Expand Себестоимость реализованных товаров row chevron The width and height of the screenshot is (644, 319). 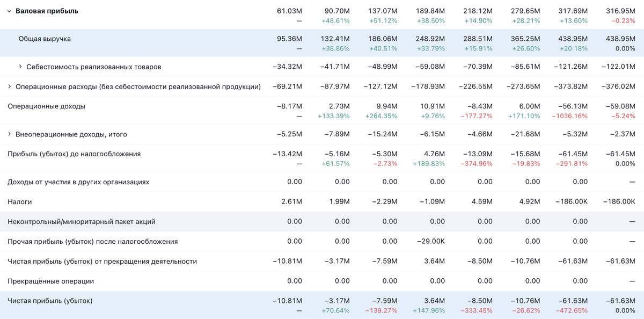20,67
